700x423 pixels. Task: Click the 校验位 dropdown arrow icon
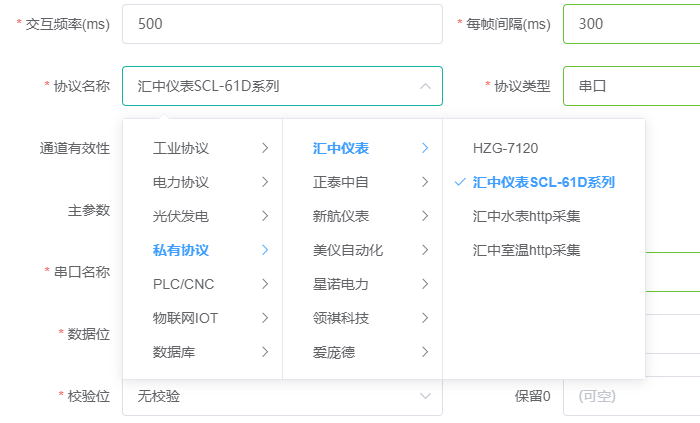pos(425,396)
